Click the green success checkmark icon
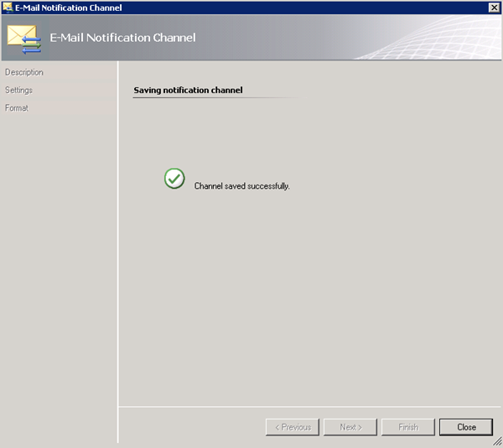The height and width of the screenshot is (448, 503). coord(174,179)
